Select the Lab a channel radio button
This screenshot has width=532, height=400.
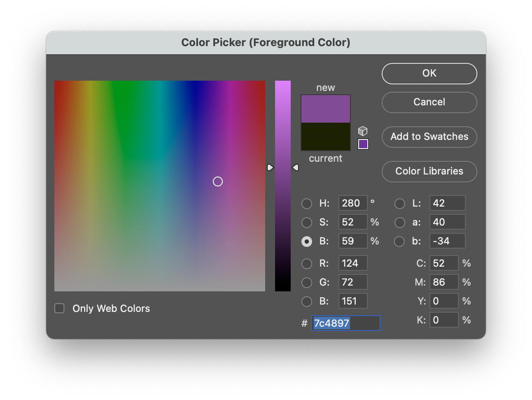[x=399, y=222]
